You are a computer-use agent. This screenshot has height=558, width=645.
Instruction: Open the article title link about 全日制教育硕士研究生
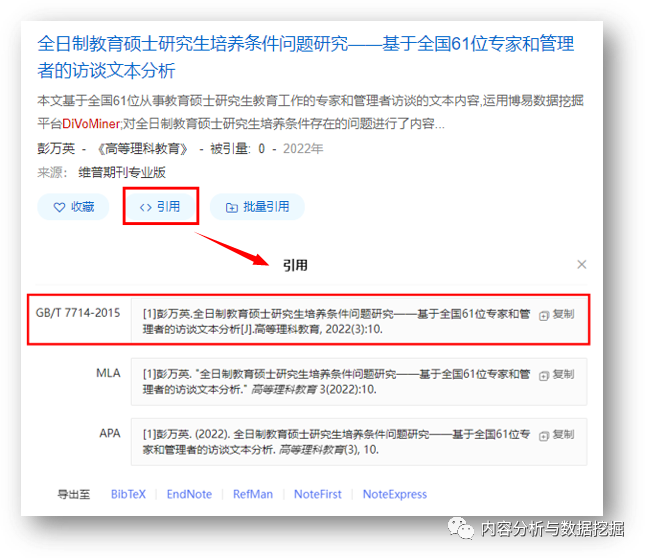click(x=306, y=57)
